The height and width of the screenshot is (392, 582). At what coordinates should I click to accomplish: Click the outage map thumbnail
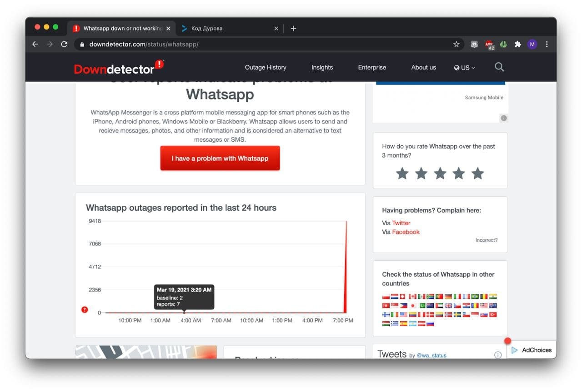[x=146, y=352]
